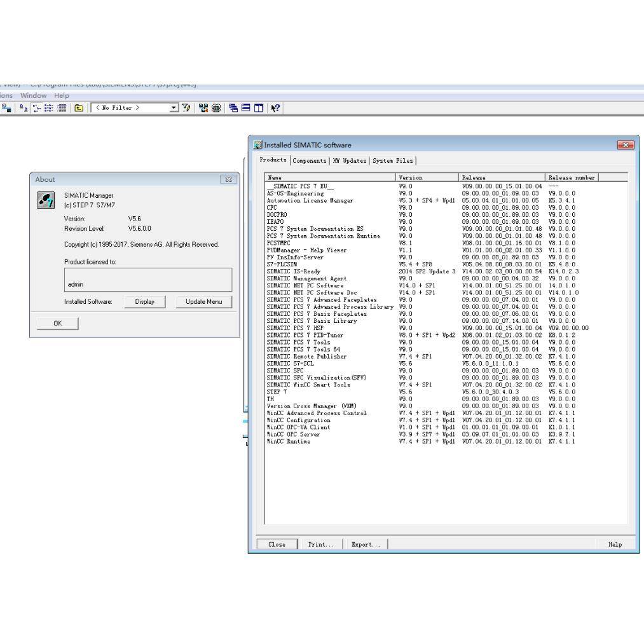Viewport: 644px width, 644px height.
Task: Open the Window menu
Action: [33, 95]
